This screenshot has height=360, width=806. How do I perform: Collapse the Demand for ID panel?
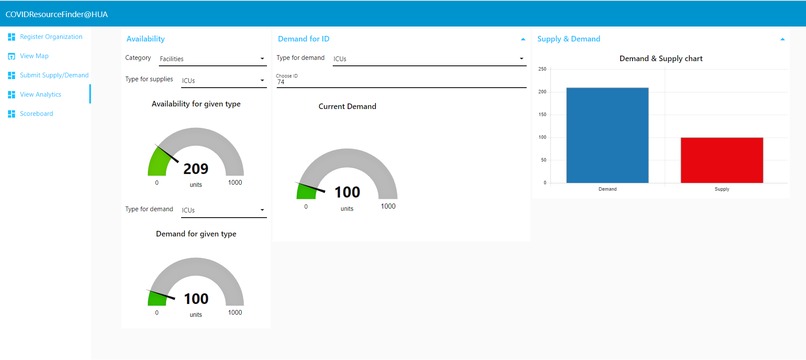(x=523, y=39)
